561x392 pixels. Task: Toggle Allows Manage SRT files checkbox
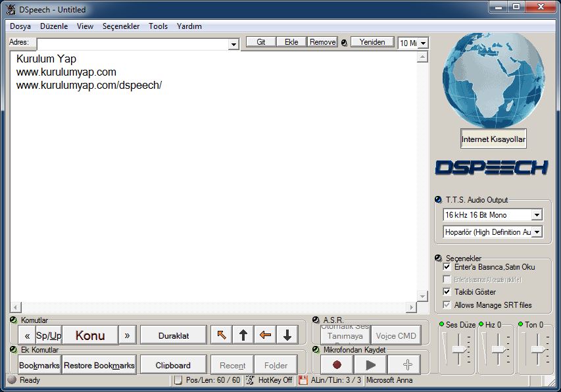[447, 305]
